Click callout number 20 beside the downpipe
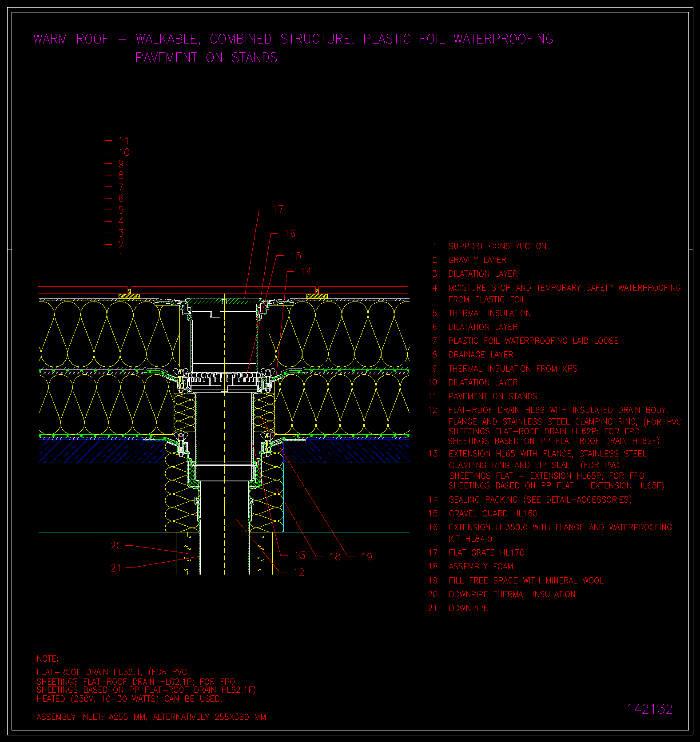The width and height of the screenshot is (700, 742). pos(116,546)
